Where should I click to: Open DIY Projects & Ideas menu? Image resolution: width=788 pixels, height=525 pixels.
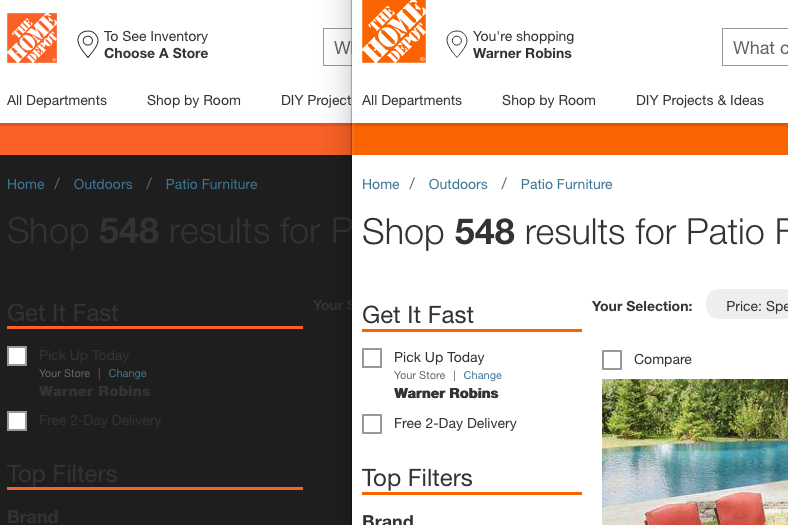699,100
